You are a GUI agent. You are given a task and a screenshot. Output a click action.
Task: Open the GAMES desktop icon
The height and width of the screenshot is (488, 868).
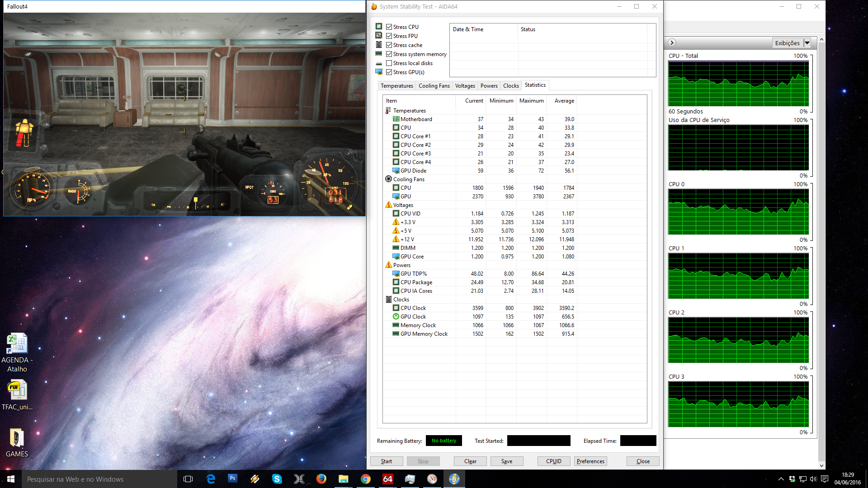point(17,443)
